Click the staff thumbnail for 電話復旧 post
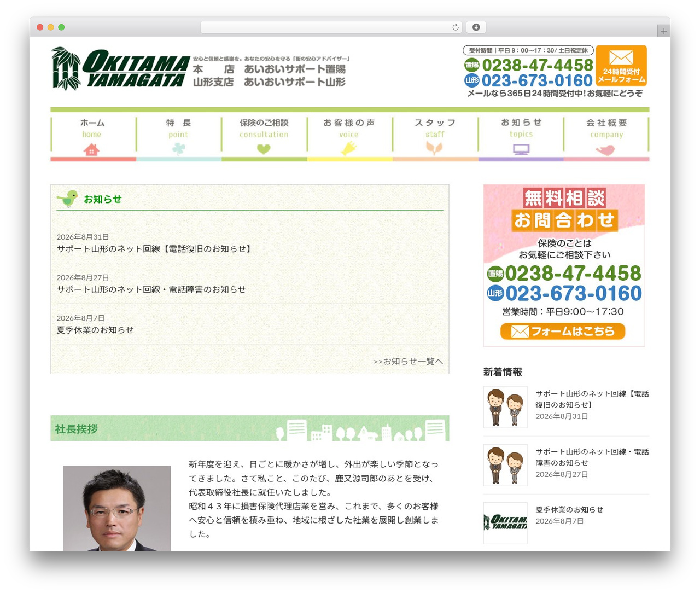The height and width of the screenshot is (593, 700). tap(505, 407)
